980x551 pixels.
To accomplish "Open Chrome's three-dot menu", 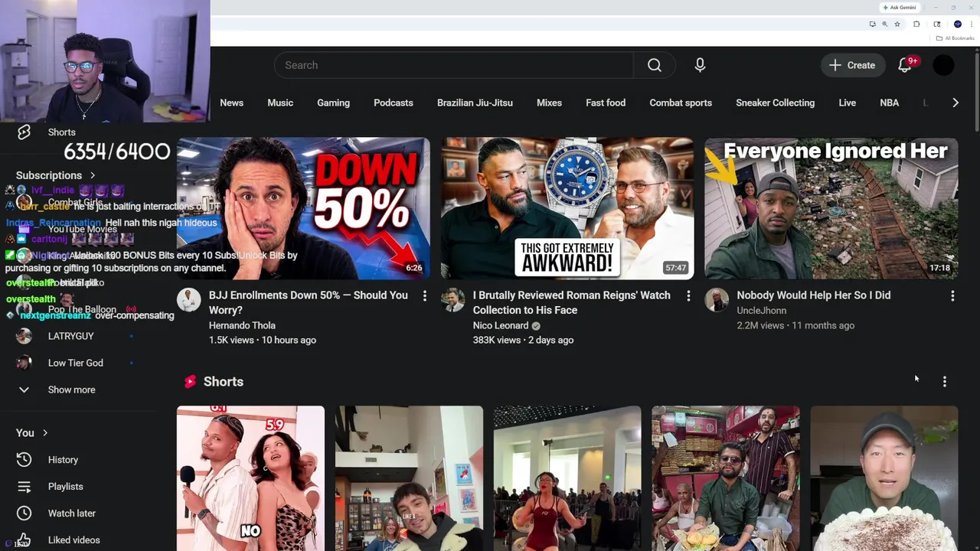I will [x=971, y=24].
